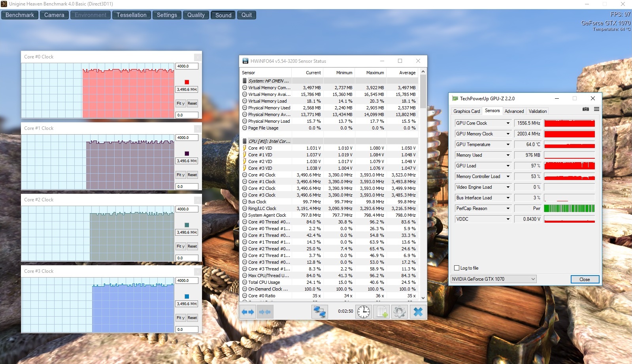Start logging with the HWiNFO log sheet icon
This screenshot has height=364, width=632.
[x=381, y=312]
